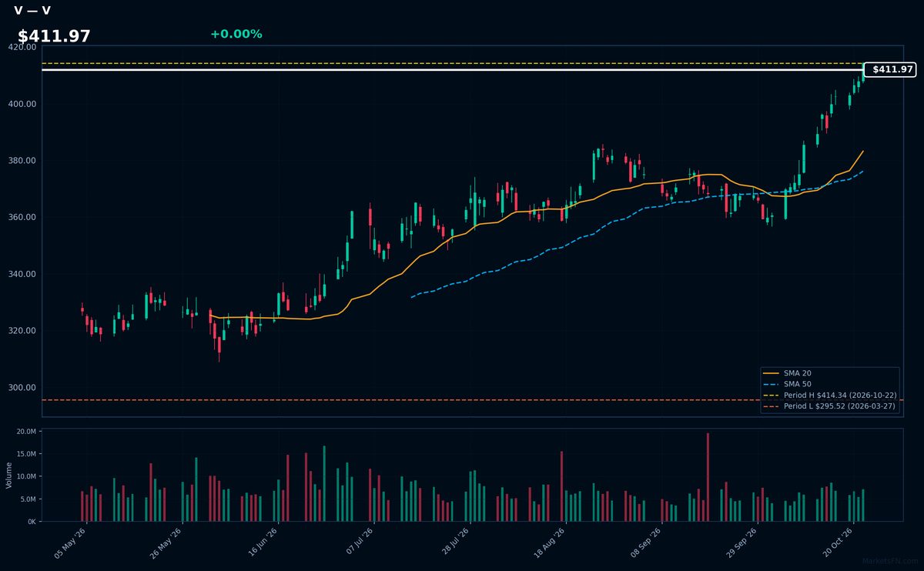
Task: Click the 380.00 price axis label
Action: (x=22, y=161)
